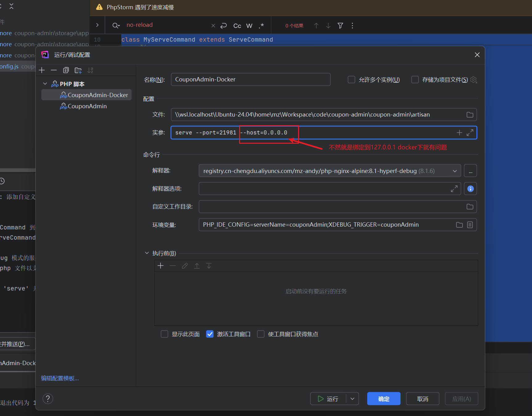Toggle regex search option
The height and width of the screenshot is (416, 532).
tap(261, 26)
